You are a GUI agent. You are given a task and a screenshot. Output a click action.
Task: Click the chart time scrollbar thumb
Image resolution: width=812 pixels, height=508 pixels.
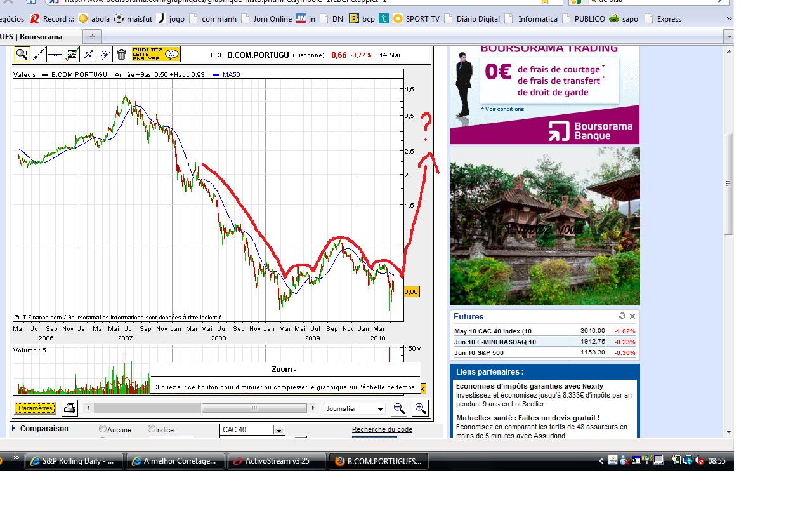(x=255, y=408)
